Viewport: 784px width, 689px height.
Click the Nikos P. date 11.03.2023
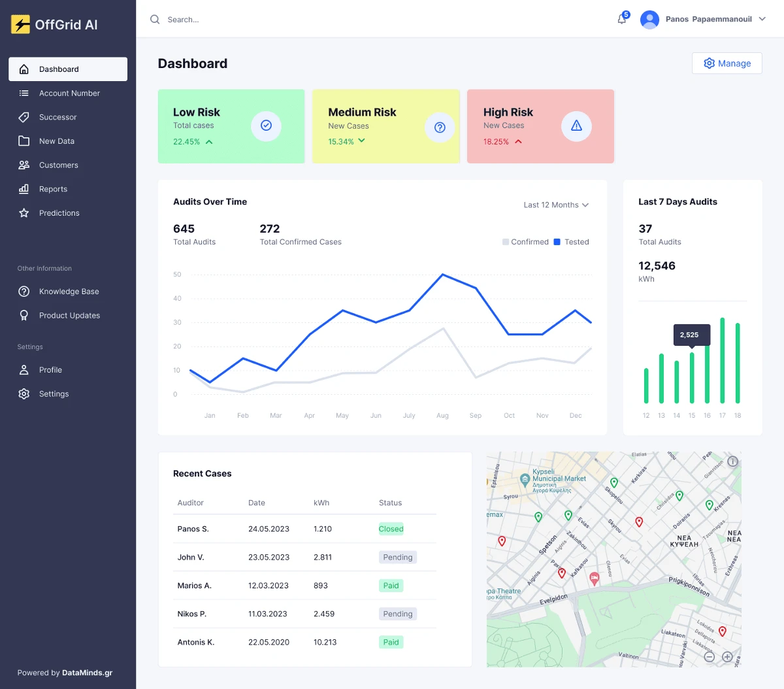click(x=268, y=614)
